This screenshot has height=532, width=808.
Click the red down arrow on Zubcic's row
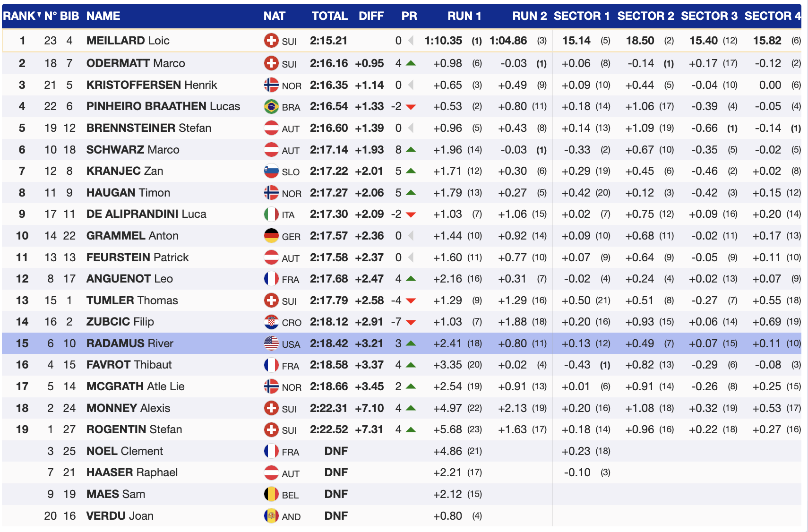[411, 322]
